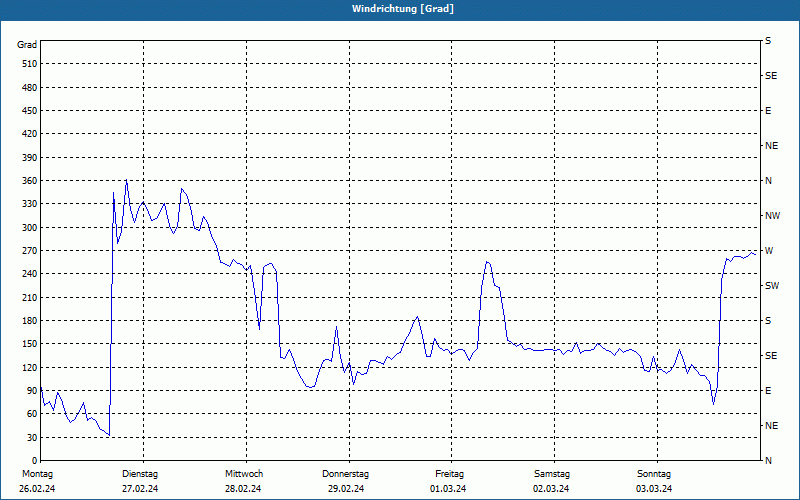Click the 270 value on the left axis
The height and width of the screenshot is (500, 800).
30,251
